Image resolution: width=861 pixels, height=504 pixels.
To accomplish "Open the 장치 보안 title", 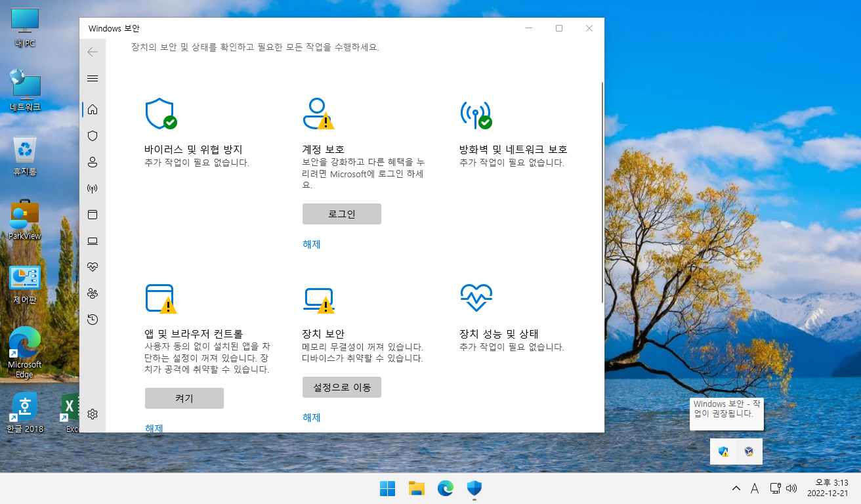I will click(323, 333).
